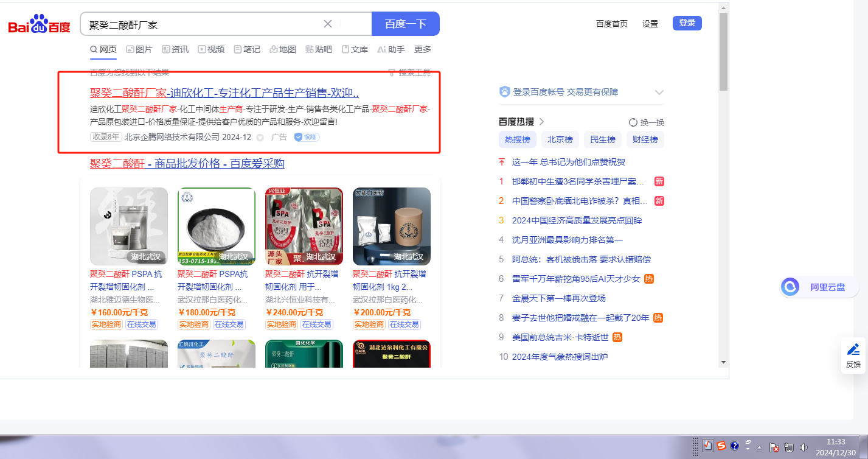
Task: Switch to the 资讯 tab
Action: [x=175, y=49]
